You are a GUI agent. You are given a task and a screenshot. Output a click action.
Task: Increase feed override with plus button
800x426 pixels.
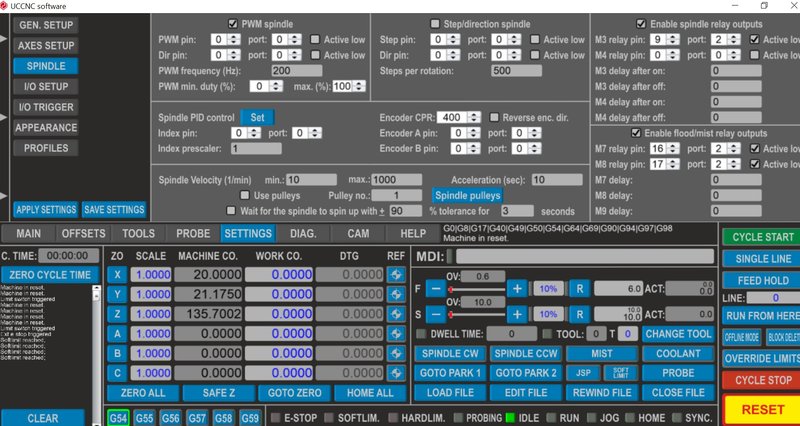tap(516, 289)
